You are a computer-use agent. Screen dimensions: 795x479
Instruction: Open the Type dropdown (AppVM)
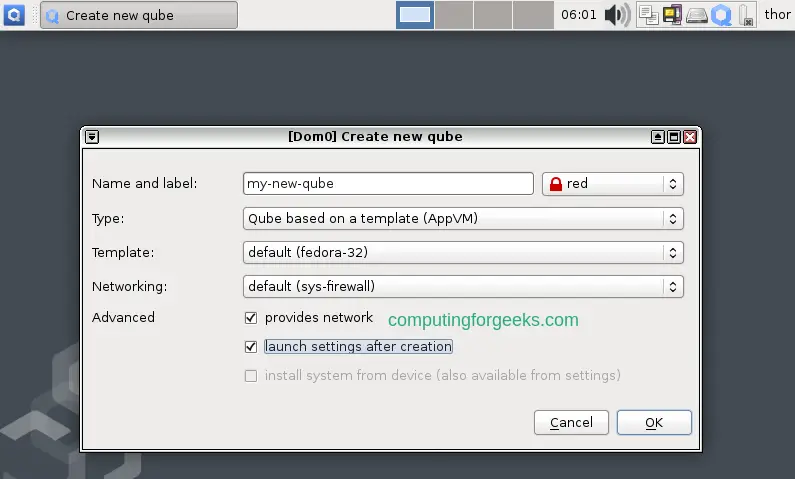(463, 218)
